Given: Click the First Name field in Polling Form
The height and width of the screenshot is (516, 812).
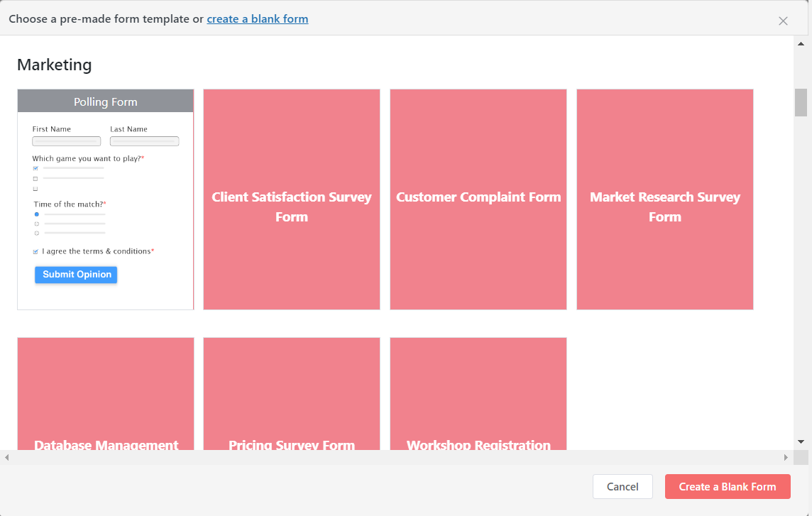Looking at the screenshot, I should [x=67, y=141].
